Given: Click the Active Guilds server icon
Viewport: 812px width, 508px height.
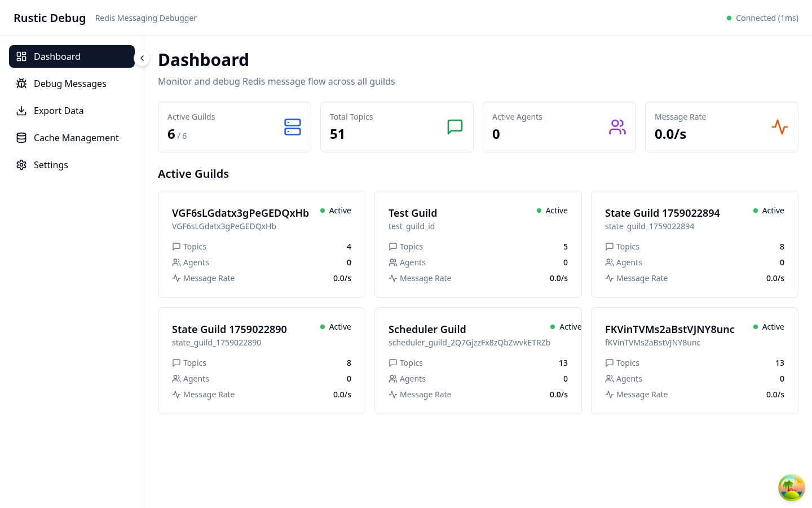Looking at the screenshot, I should tap(292, 127).
